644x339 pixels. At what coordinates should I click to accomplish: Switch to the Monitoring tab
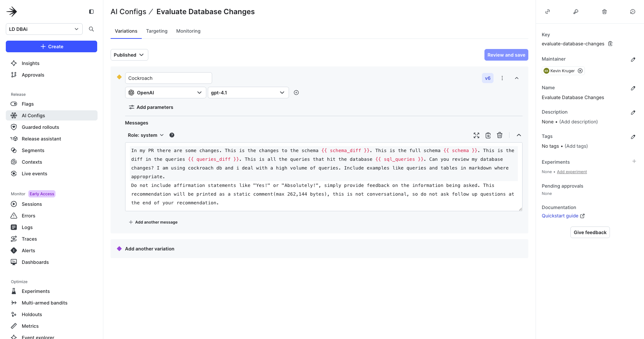188,31
